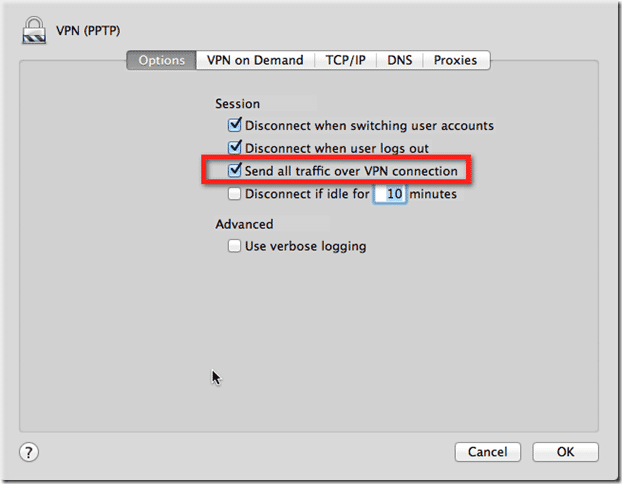
Task: Toggle Disconnect when user logs out checkbox
Action: point(234,148)
